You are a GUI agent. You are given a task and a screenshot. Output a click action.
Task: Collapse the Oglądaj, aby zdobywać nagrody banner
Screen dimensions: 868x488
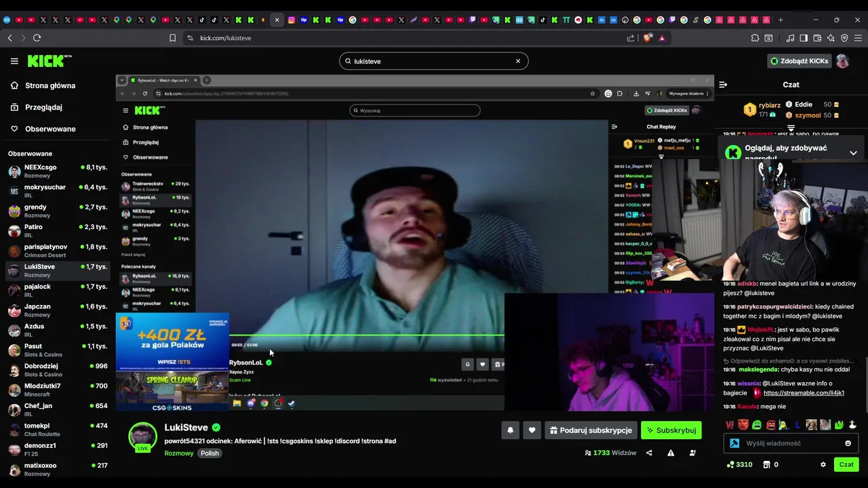853,153
